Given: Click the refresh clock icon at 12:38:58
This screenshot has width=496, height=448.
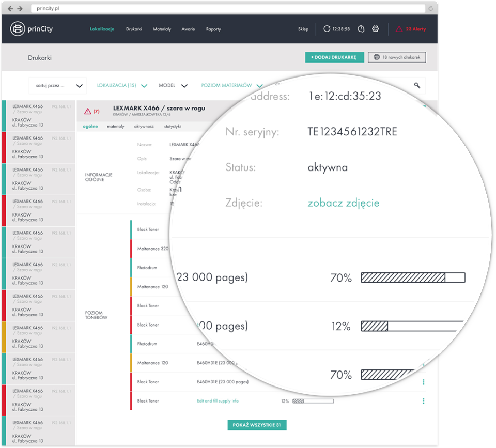Looking at the screenshot, I should click(x=327, y=29).
